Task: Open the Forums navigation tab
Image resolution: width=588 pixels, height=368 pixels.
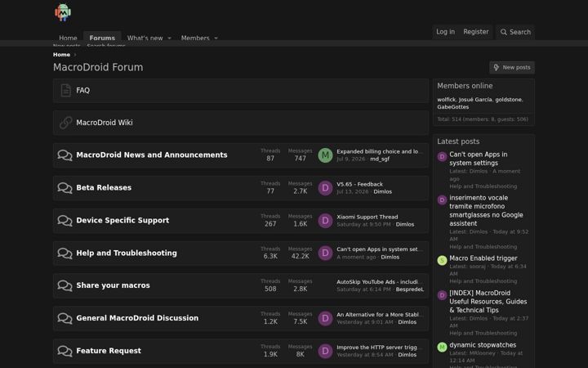Action: pos(102,38)
